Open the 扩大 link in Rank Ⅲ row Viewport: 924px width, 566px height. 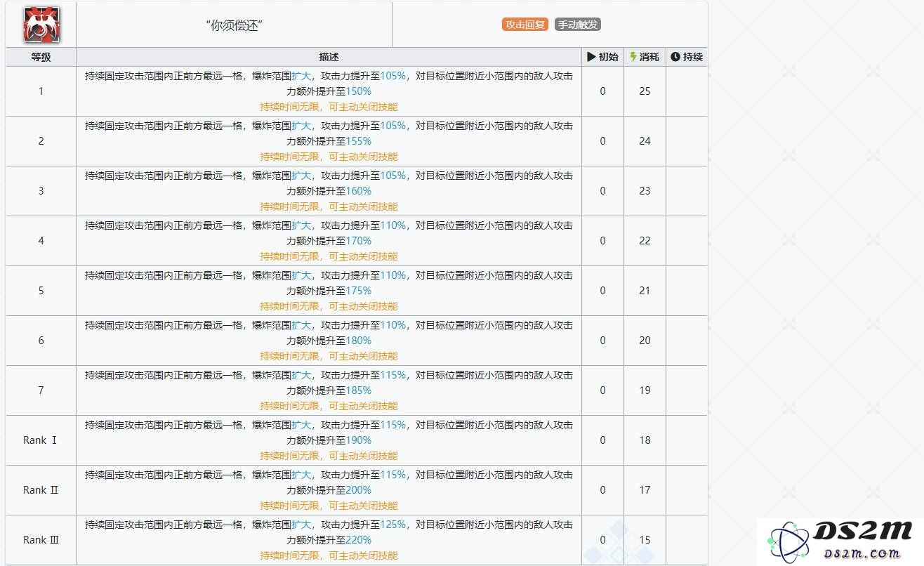301,525
